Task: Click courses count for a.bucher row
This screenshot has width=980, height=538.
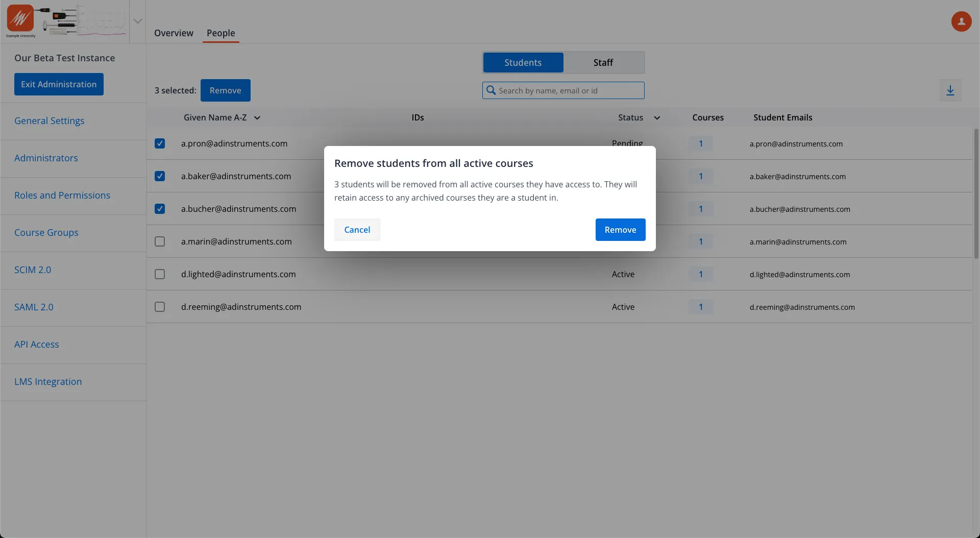Action: click(x=701, y=209)
